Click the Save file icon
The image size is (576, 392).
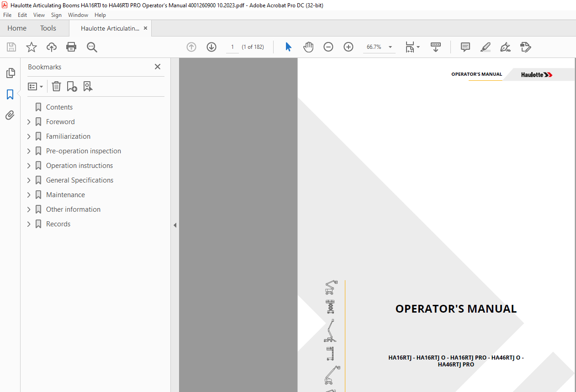click(x=11, y=47)
